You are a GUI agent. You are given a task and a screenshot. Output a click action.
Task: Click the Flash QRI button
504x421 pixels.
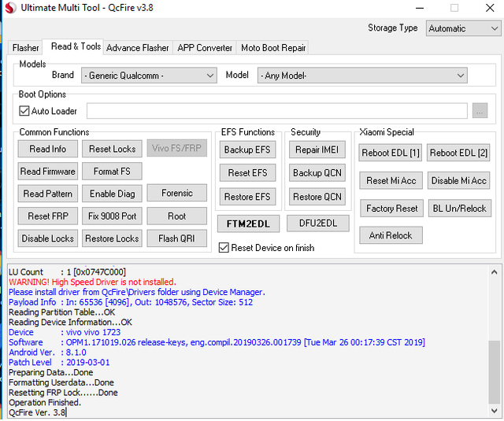177,238
